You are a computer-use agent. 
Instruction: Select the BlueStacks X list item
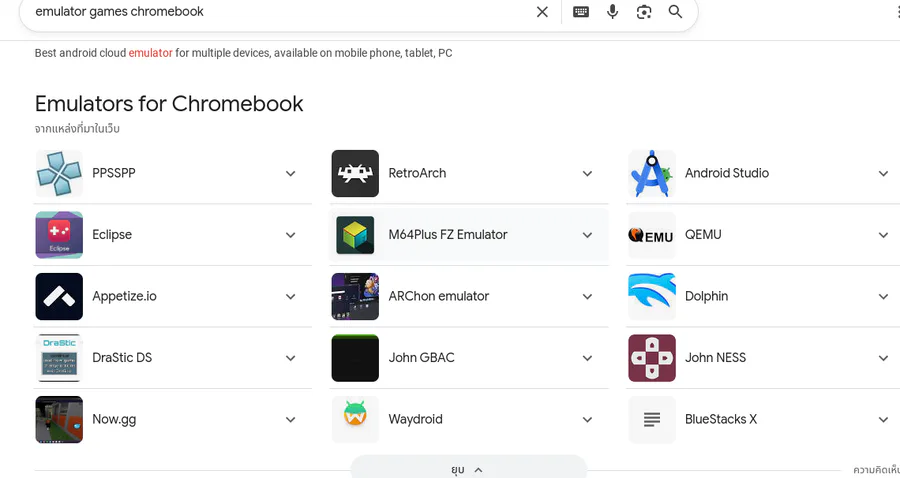(x=764, y=419)
